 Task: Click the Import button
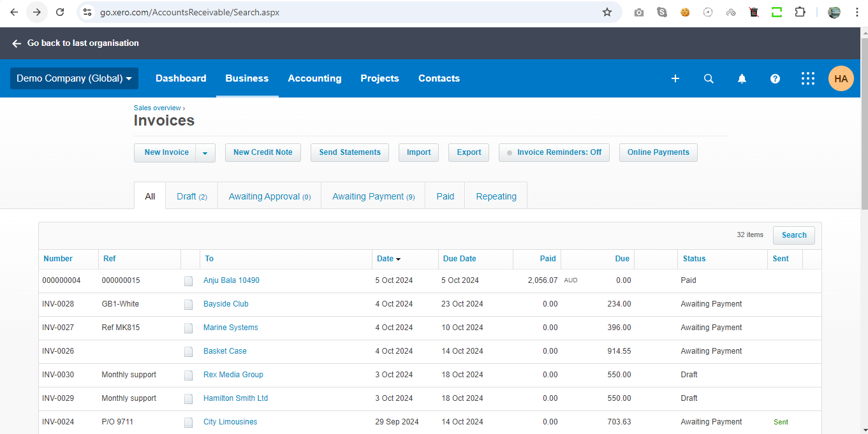coord(419,152)
